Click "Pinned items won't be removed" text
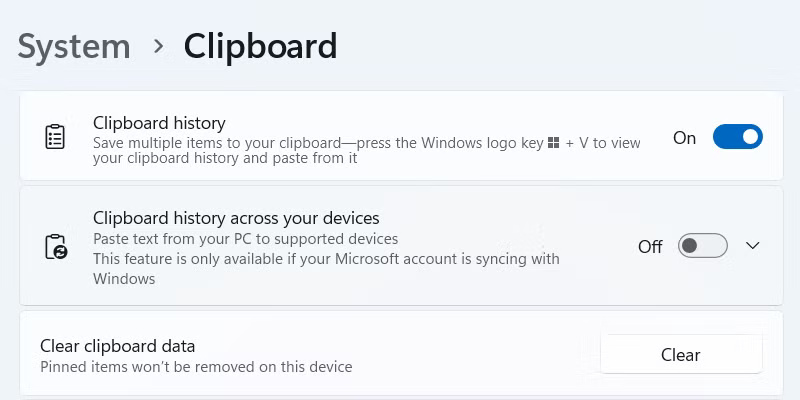 196,367
